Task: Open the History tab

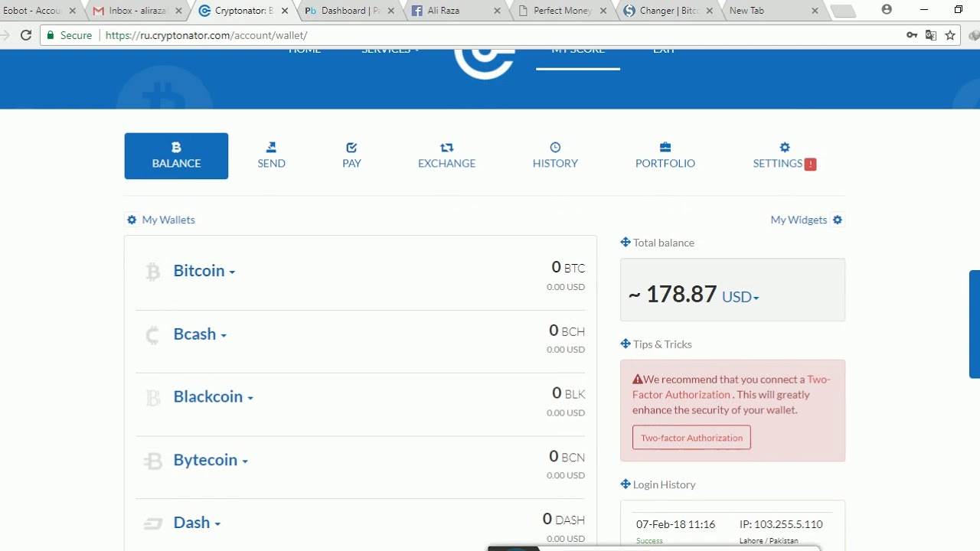Action: coord(555,156)
